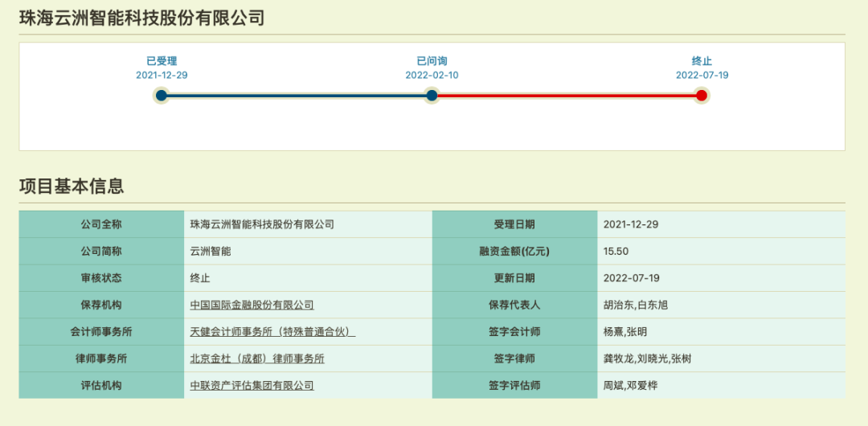Click the value 杨熹,张明
The width and height of the screenshot is (868, 426).
tap(625, 332)
